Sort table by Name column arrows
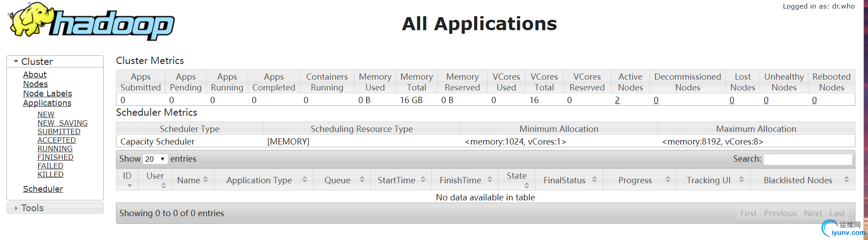This screenshot has width=868, height=240. pos(206,180)
